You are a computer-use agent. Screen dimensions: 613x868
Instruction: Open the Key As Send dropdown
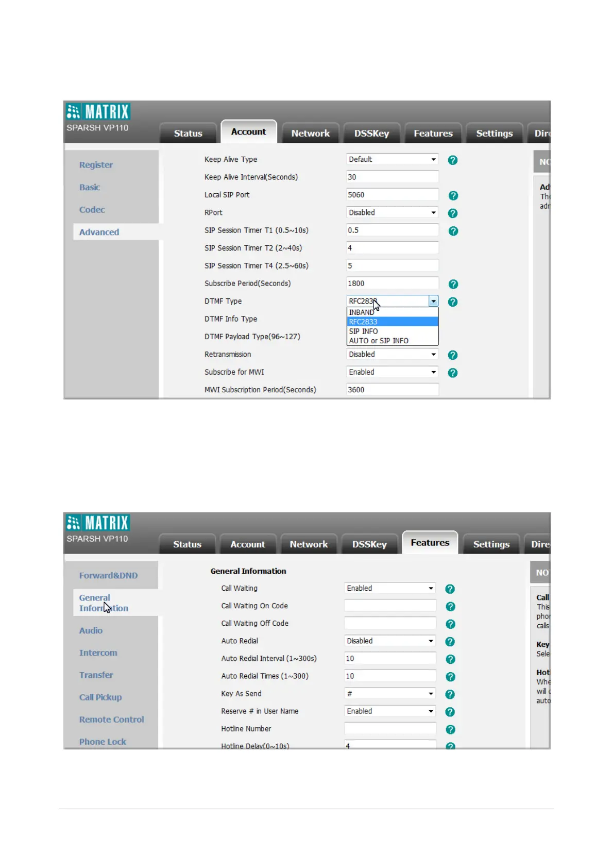point(390,693)
